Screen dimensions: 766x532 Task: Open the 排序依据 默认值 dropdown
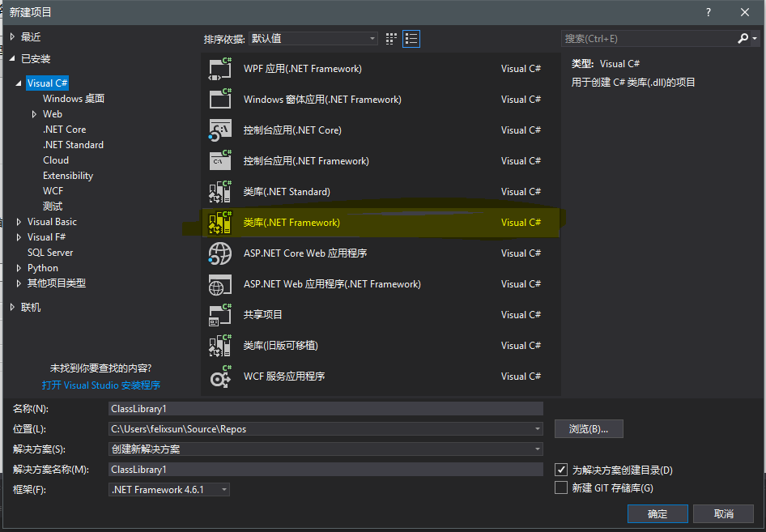313,39
